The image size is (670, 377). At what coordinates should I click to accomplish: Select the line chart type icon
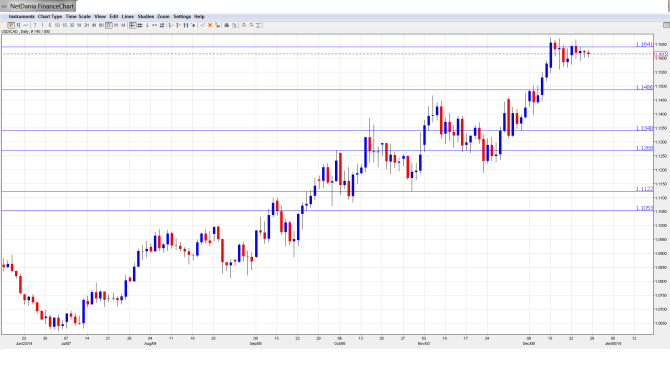26,26
